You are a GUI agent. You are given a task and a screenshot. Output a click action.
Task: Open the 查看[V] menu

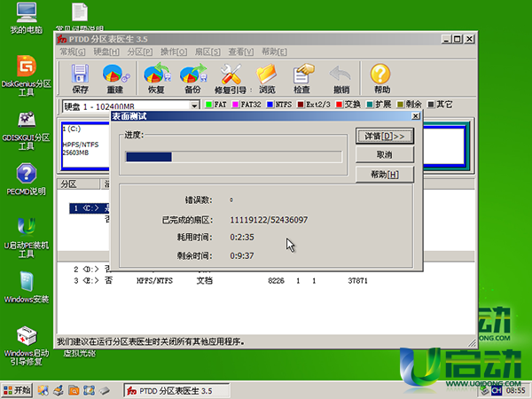240,52
